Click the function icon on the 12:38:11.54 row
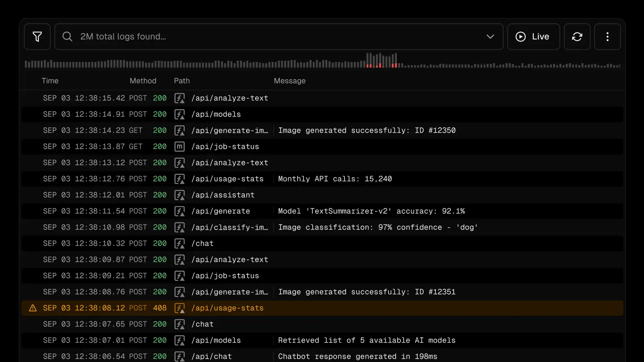 tap(180, 211)
